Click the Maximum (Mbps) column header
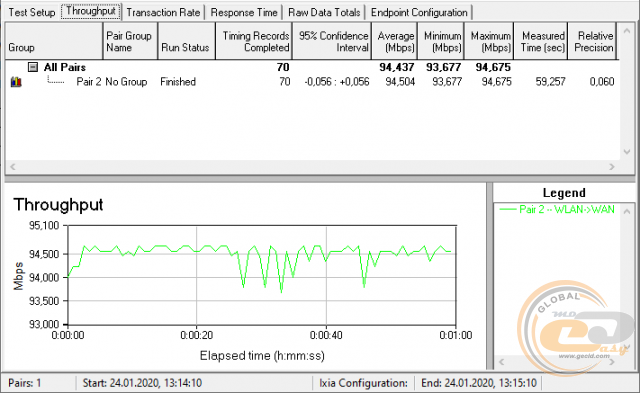Viewport: 640px width, 393px height. pos(489,41)
